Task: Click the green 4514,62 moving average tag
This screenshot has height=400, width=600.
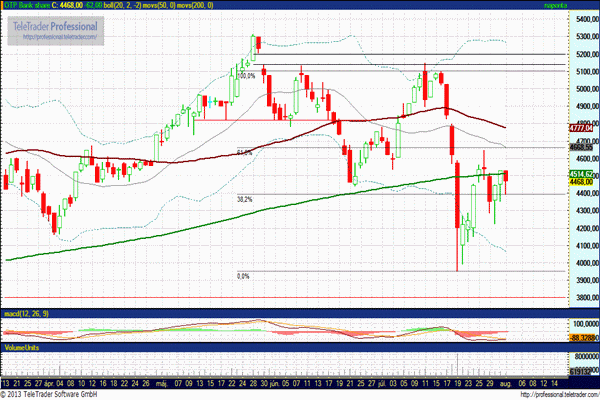Action: tap(581, 173)
